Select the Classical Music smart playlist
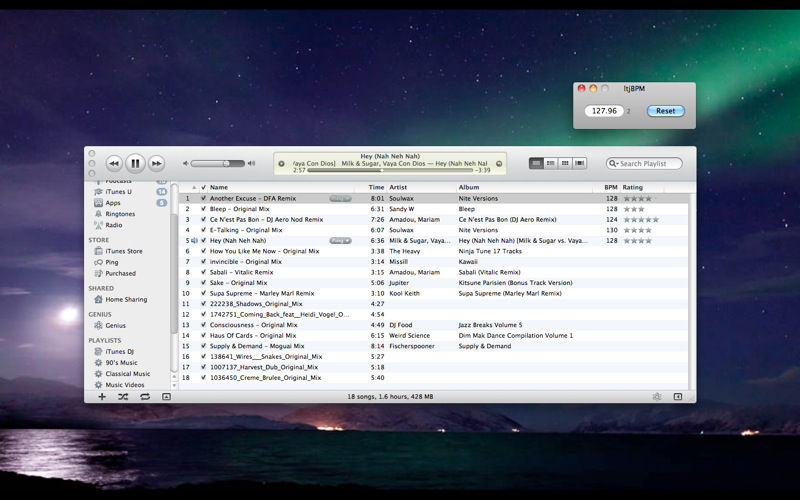This screenshot has height=500, width=800. coord(128,374)
